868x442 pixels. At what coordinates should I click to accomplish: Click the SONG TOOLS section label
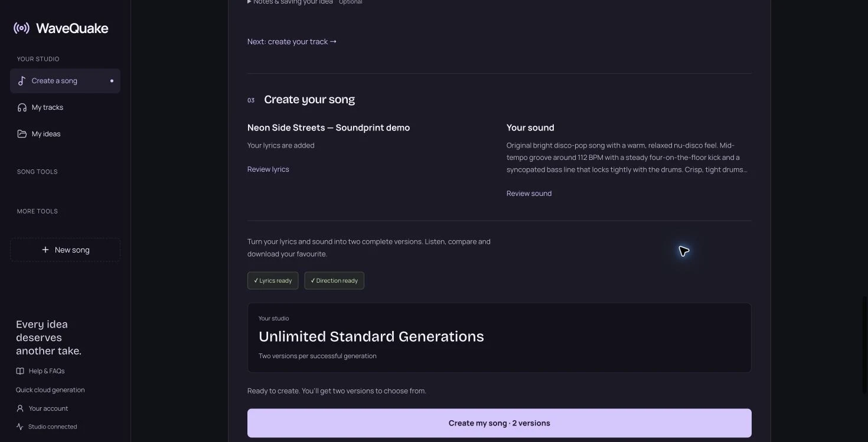pyautogui.click(x=37, y=172)
